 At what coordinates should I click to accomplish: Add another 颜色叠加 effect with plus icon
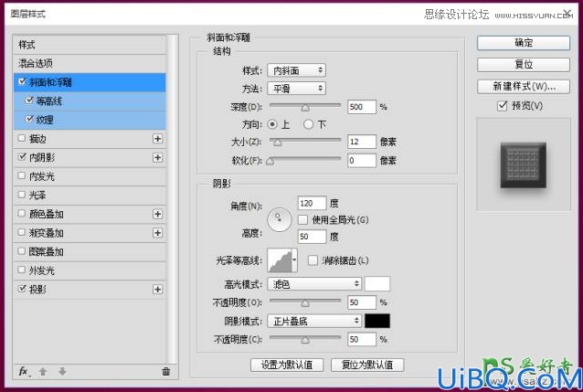[158, 214]
